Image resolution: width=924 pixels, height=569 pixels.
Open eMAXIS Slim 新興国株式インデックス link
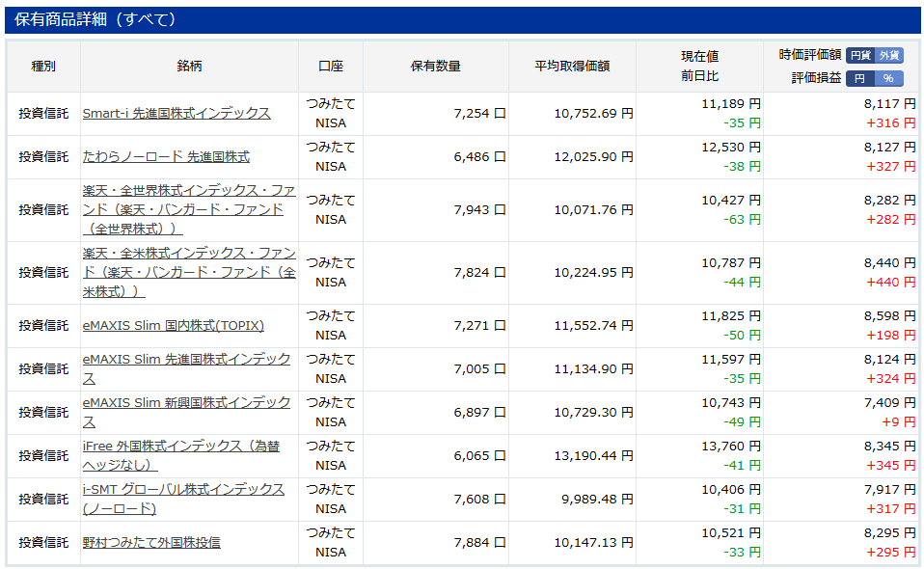click(186, 413)
